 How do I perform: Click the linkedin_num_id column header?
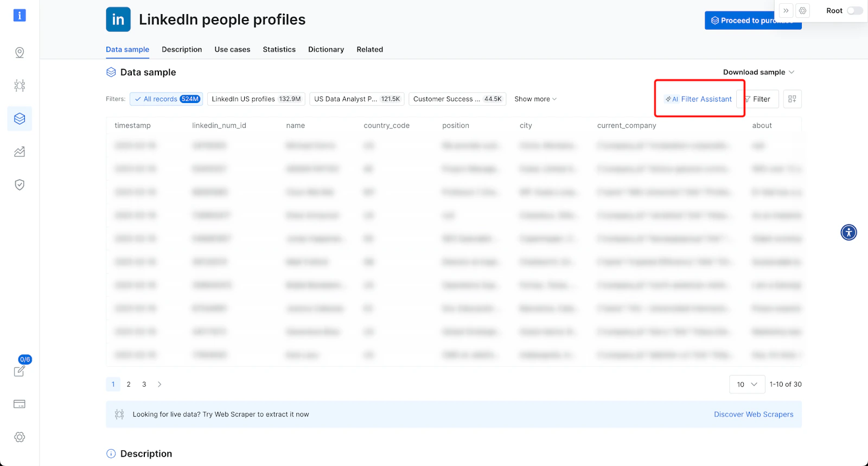[219, 125]
